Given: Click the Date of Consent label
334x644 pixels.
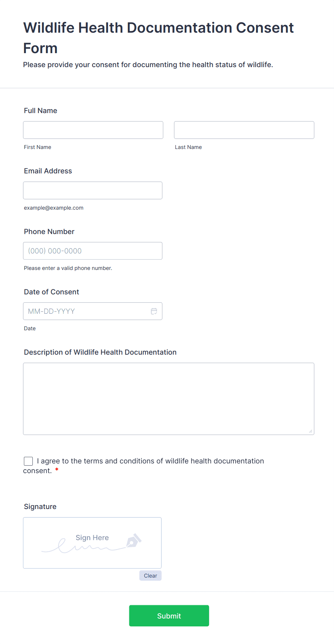Looking at the screenshot, I should click(51, 292).
